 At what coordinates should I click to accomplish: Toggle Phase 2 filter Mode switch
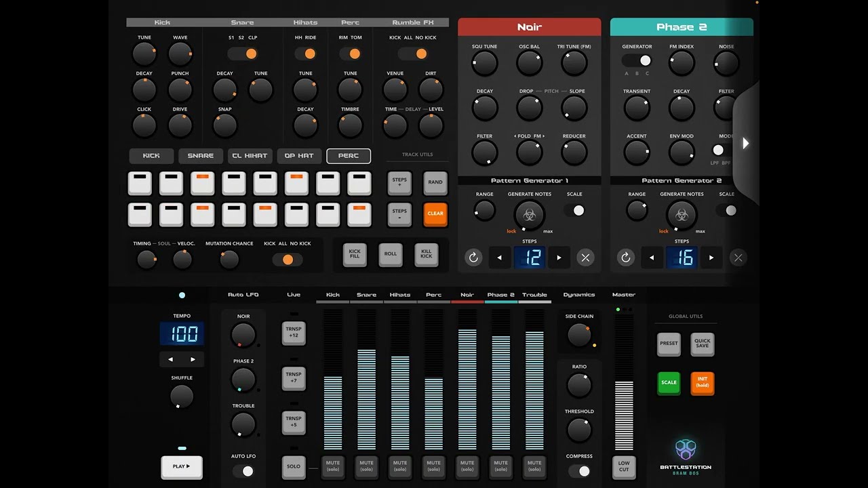pos(721,150)
